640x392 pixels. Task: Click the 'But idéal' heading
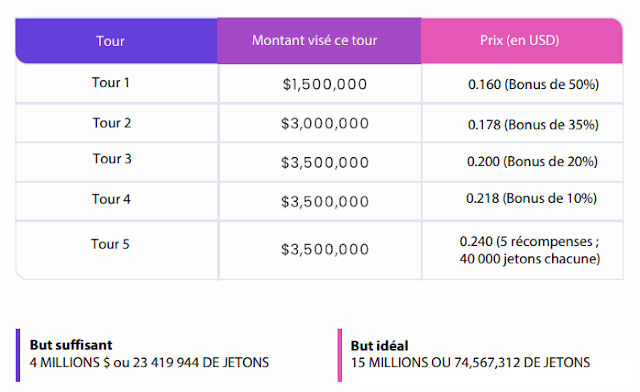click(379, 346)
